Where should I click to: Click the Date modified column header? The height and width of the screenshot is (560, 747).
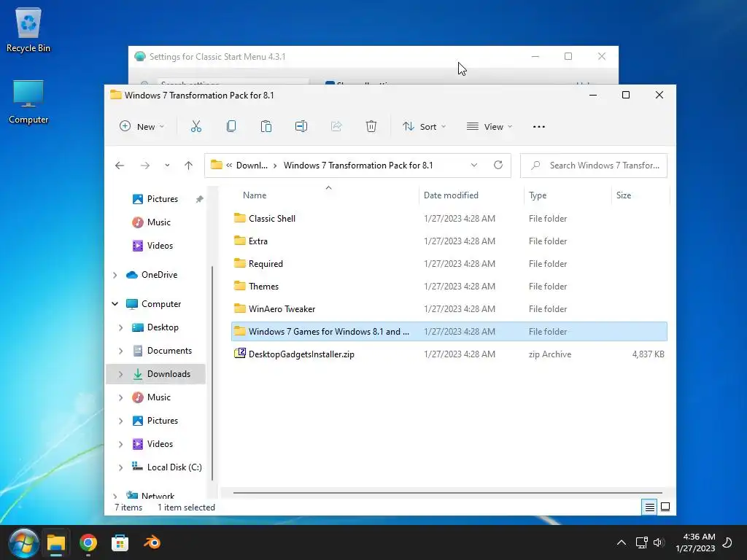click(451, 195)
